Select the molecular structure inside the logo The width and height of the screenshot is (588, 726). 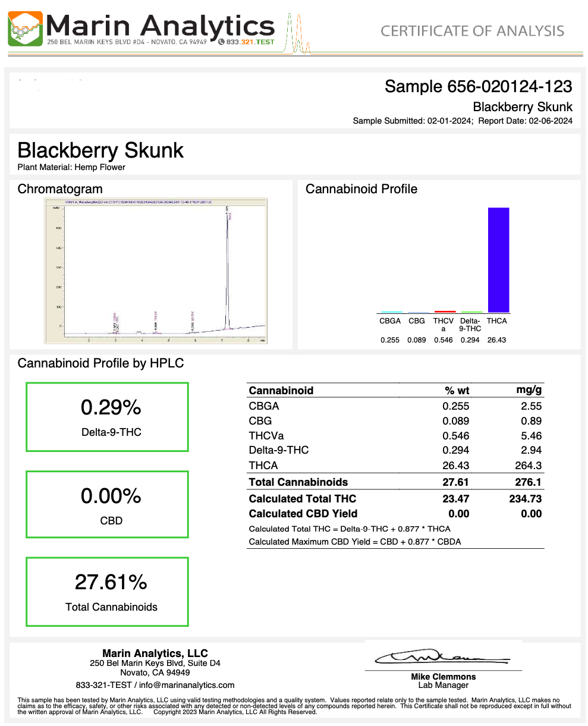click(21, 32)
